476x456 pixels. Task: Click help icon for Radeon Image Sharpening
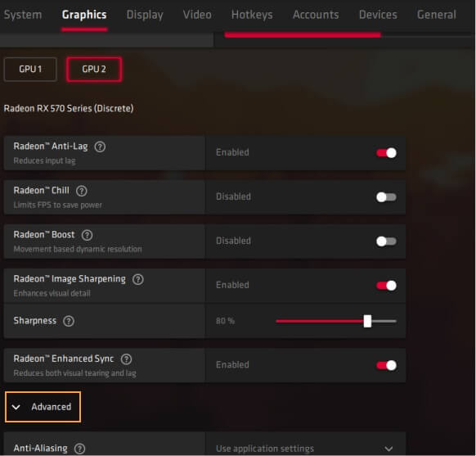pos(138,279)
